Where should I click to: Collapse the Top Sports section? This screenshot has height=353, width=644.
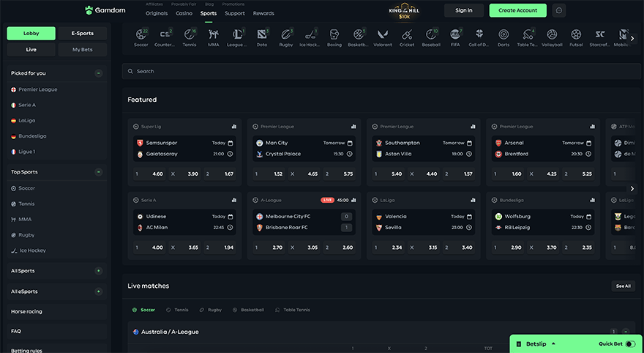[99, 172]
